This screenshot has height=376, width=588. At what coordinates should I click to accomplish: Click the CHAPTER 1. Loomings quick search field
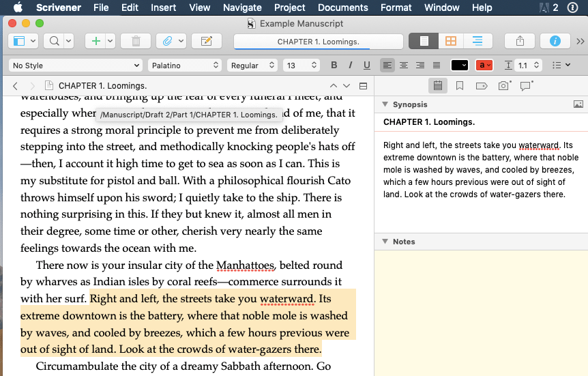[319, 42]
